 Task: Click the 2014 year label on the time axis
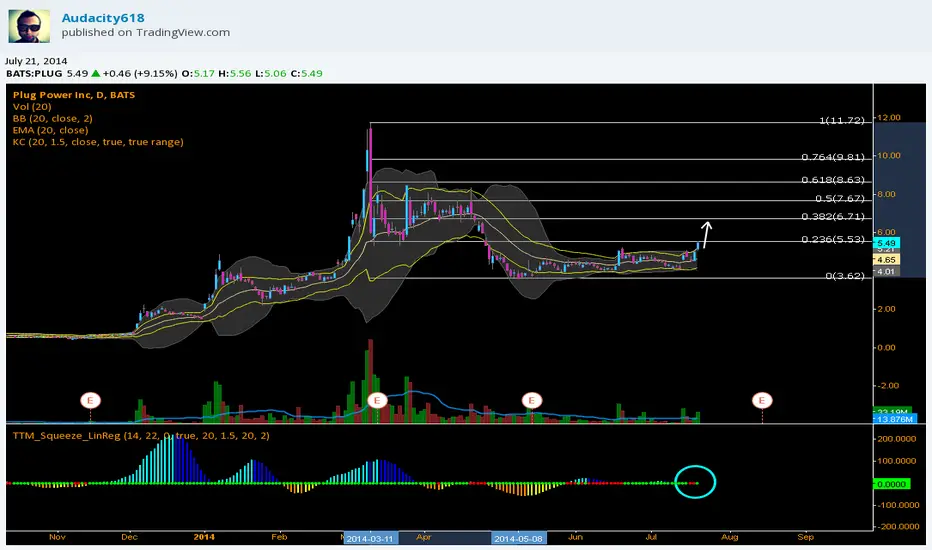tap(204, 537)
